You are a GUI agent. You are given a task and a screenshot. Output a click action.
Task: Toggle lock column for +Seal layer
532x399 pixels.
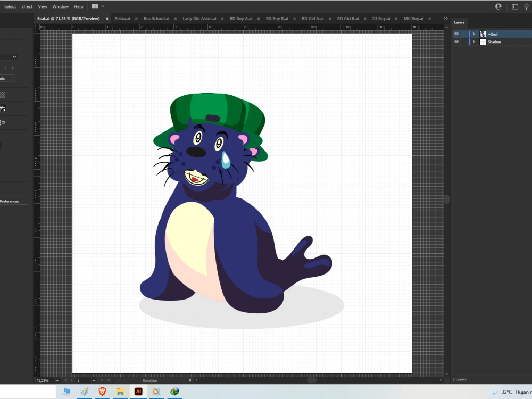464,34
